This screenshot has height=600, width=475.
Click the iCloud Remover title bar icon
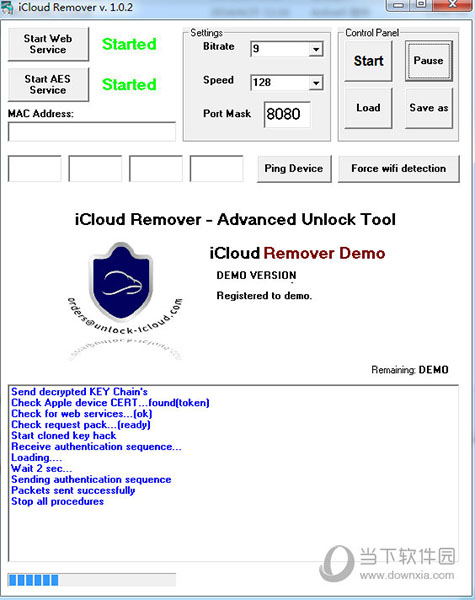(x=7, y=8)
